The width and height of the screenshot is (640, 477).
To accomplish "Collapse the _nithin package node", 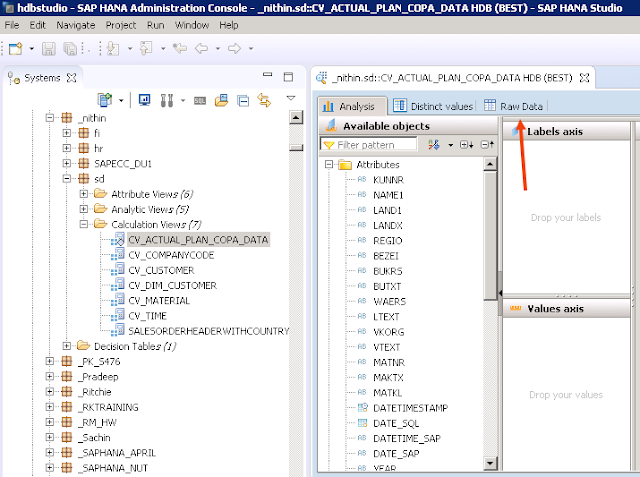I will click(x=49, y=118).
